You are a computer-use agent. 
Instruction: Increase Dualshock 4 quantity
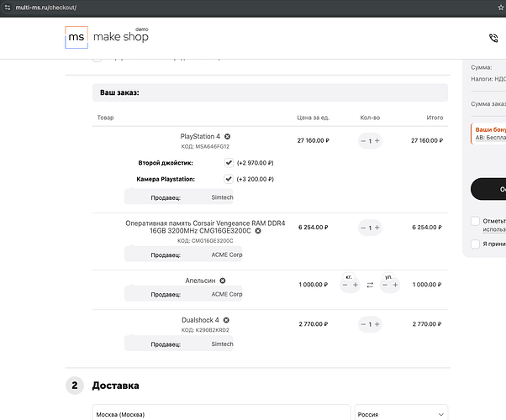point(377,324)
